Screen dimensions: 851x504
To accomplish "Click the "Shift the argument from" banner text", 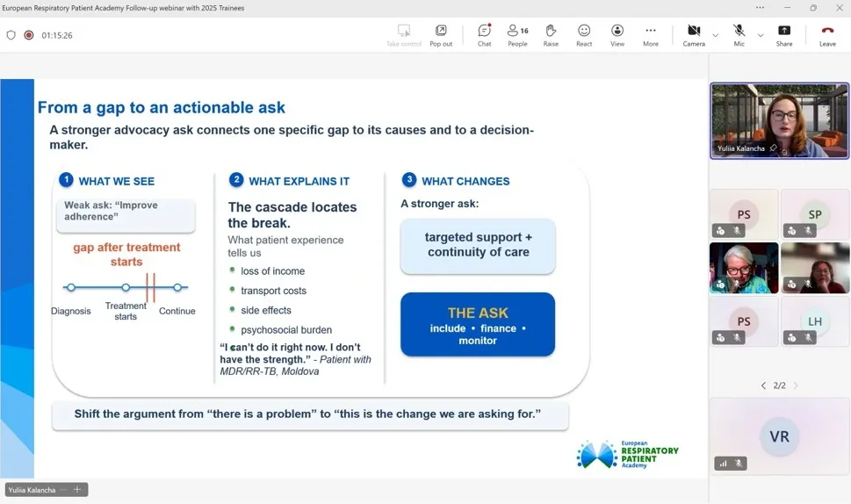I will tap(307, 414).
